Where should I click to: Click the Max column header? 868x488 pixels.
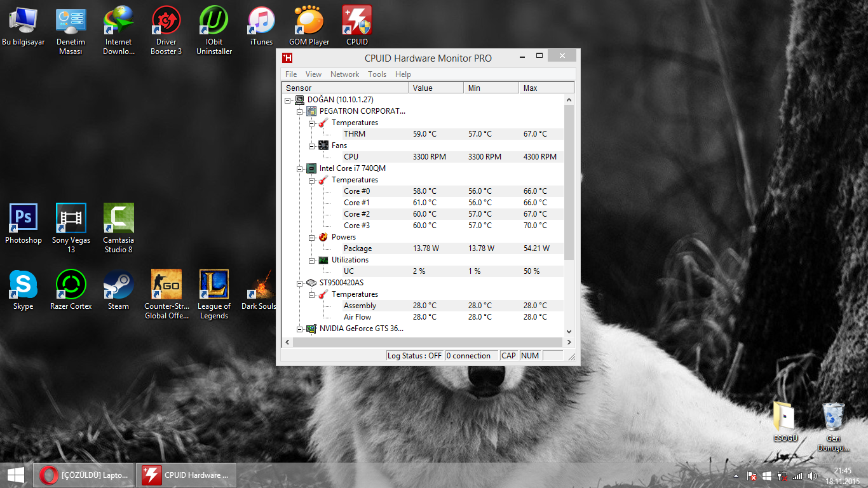coord(546,88)
